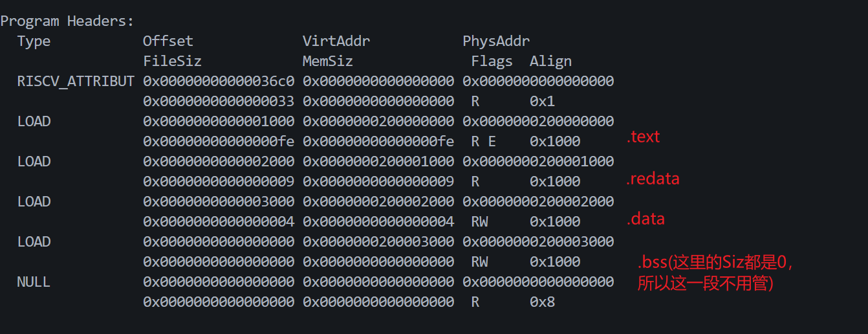Viewport: 868px width, 334px height.
Task: Select the Offset column header
Action: [x=168, y=41]
